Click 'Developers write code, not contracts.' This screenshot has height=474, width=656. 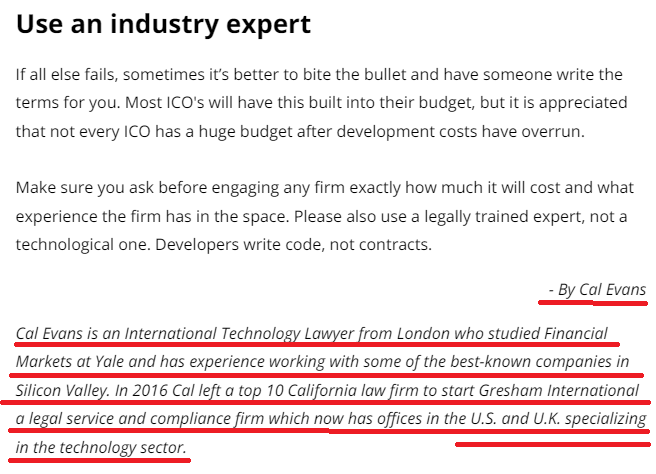(x=293, y=244)
